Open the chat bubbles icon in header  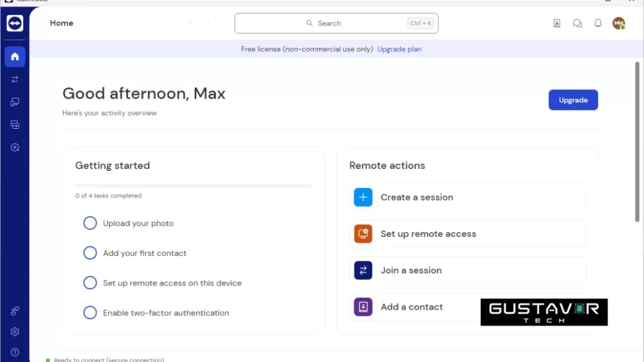click(577, 23)
